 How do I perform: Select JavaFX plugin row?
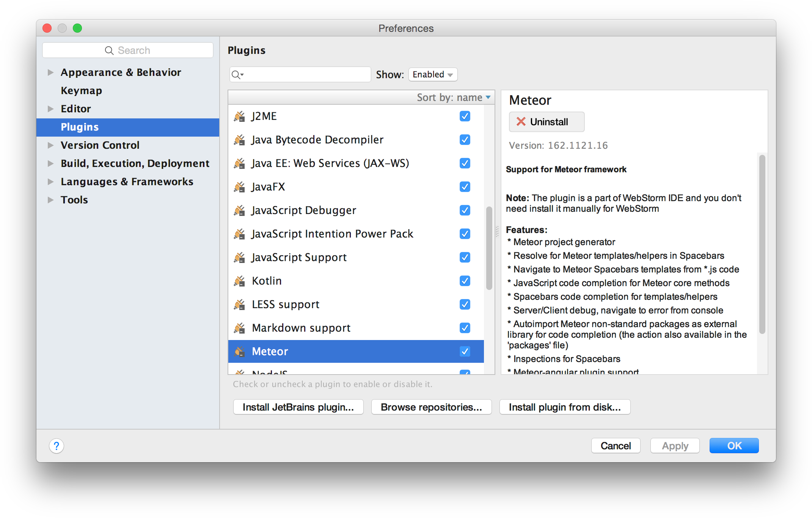point(356,187)
